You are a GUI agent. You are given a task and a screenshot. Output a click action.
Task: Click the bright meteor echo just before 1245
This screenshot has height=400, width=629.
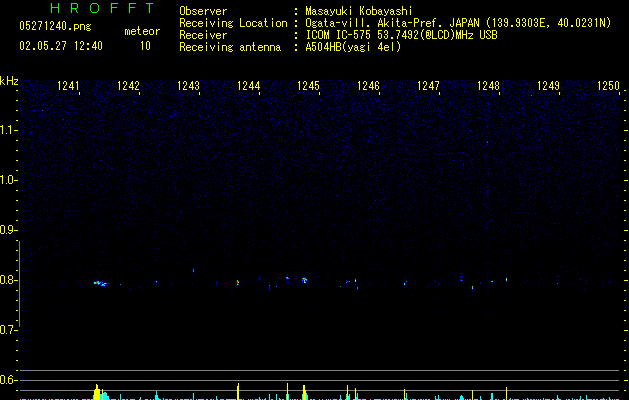click(304, 280)
